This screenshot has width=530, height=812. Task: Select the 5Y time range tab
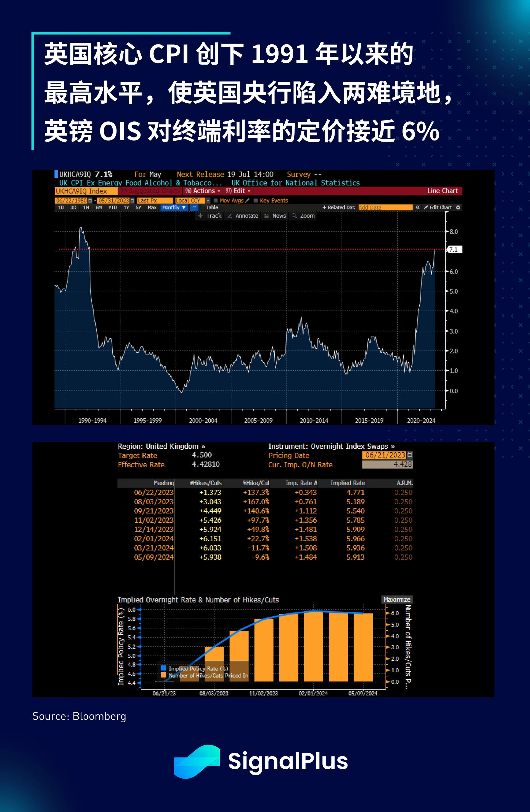(x=138, y=208)
